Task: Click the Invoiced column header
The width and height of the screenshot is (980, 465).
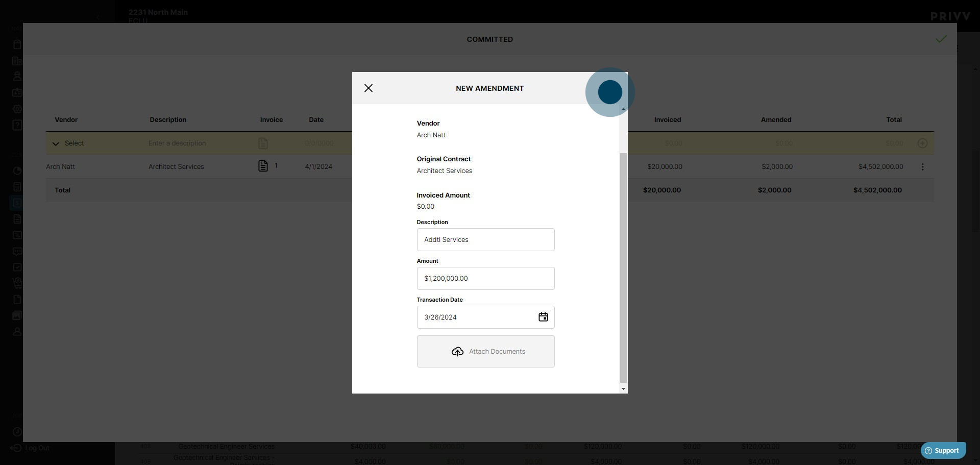Action: tap(668, 120)
